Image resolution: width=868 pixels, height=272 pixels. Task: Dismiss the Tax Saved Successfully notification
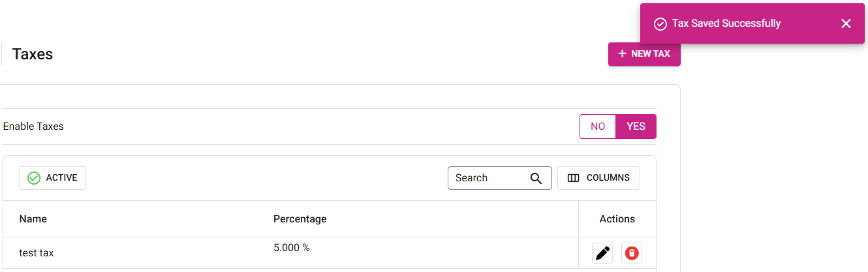pos(846,23)
